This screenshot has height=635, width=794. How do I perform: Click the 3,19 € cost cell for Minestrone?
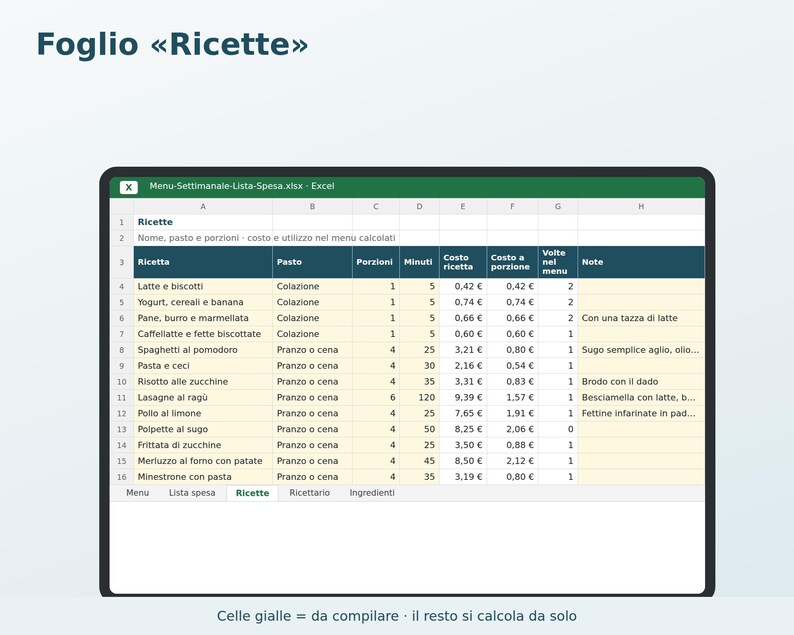(x=463, y=477)
